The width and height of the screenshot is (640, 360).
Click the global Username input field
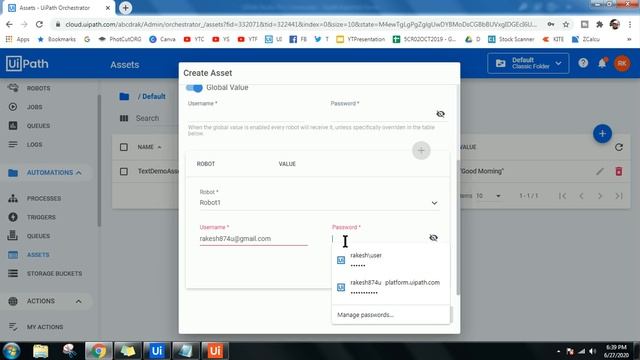pyautogui.click(x=253, y=114)
